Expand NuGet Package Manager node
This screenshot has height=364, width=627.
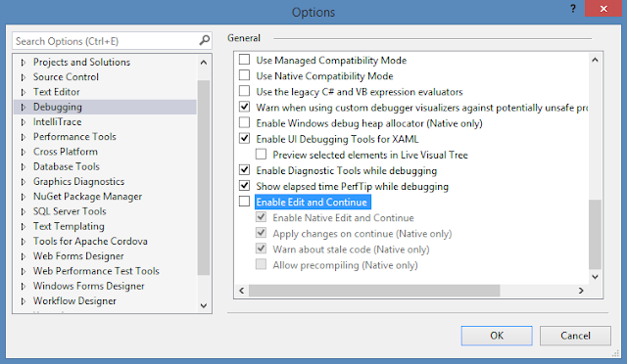click(x=24, y=197)
